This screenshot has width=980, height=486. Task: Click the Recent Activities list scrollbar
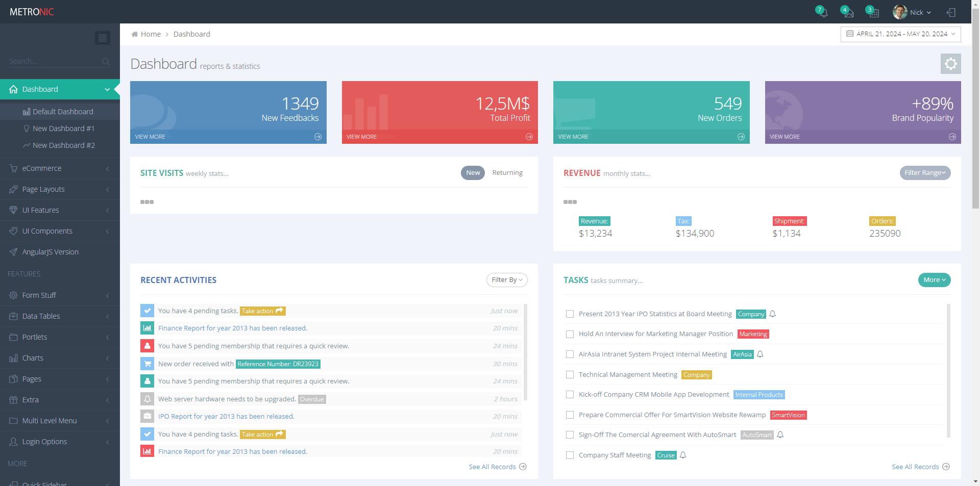tap(525, 352)
